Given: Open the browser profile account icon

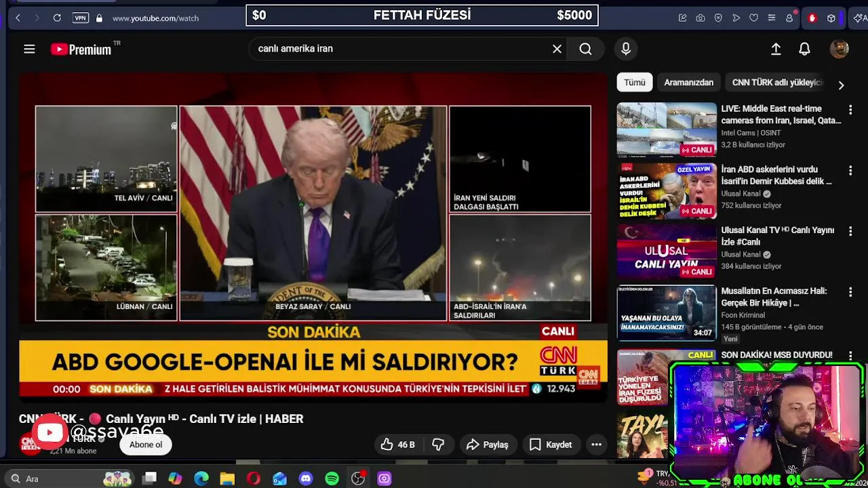Looking at the screenshot, I should pyautogui.click(x=789, y=18).
